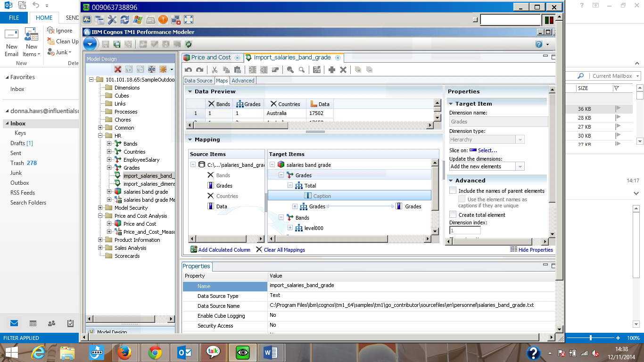This screenshot has height=362, width=644.
Task: Close the import_salaries_band_grade tab
Action: coord(338,58)
